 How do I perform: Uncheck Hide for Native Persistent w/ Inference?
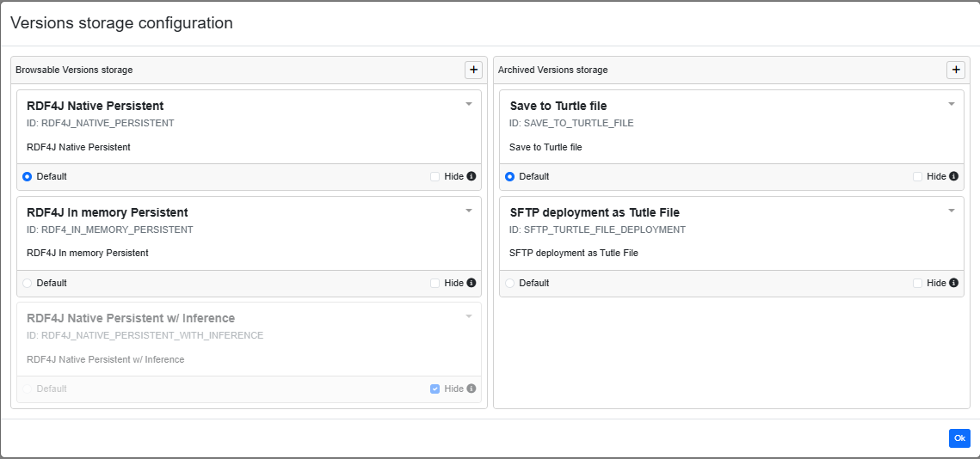pos(435,389)
